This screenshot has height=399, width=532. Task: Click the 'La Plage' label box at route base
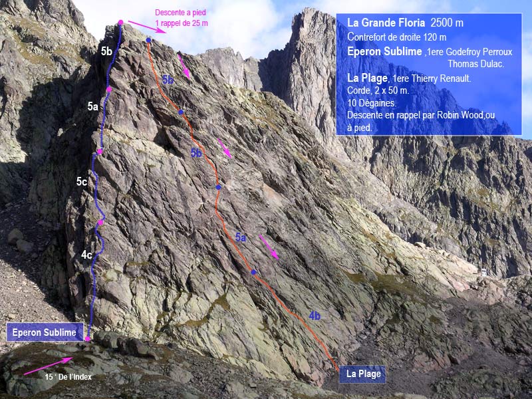(x=362, y=374)
